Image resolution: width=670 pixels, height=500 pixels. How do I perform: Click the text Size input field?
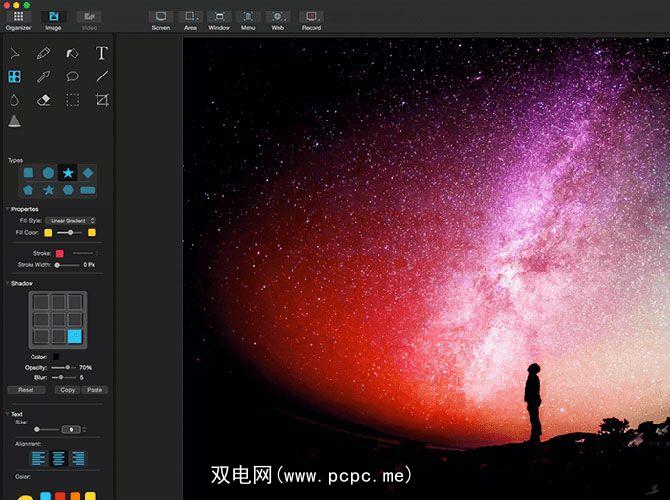71,429
